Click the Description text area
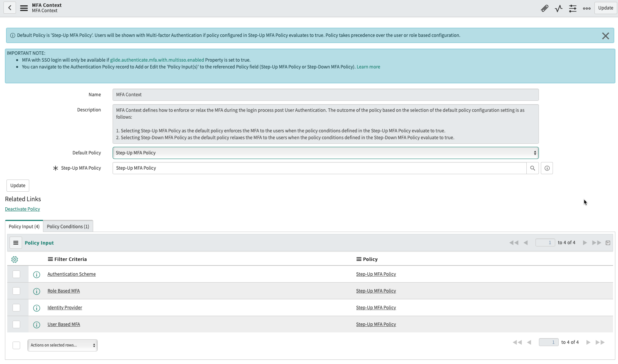The height and width of the screenshot is (364, 618). [326, 124]
